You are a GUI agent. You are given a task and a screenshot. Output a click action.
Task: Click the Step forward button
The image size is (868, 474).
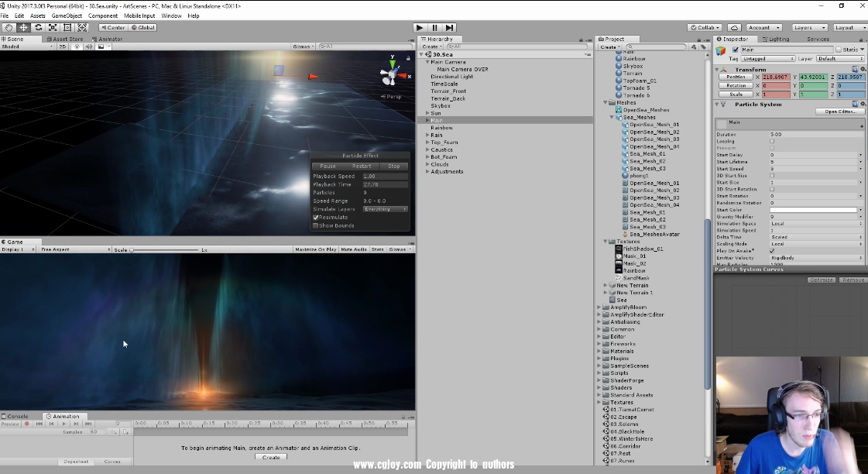[x=449, y=28]
